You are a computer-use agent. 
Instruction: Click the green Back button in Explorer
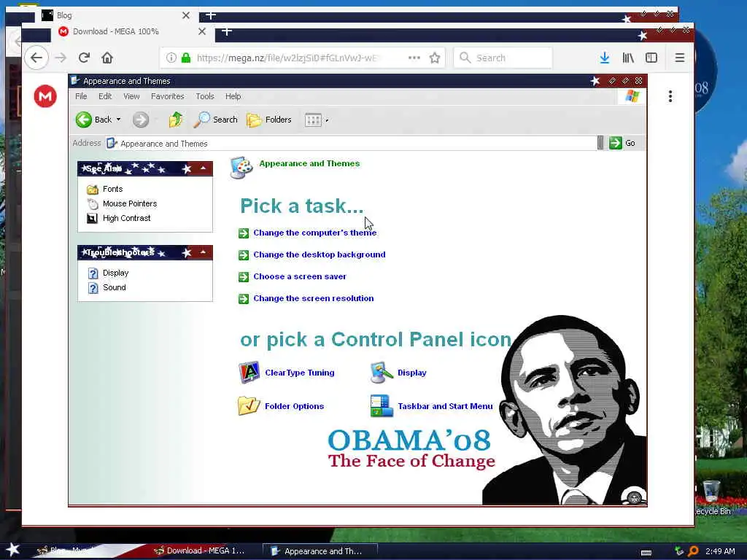(x=93, y=120)
